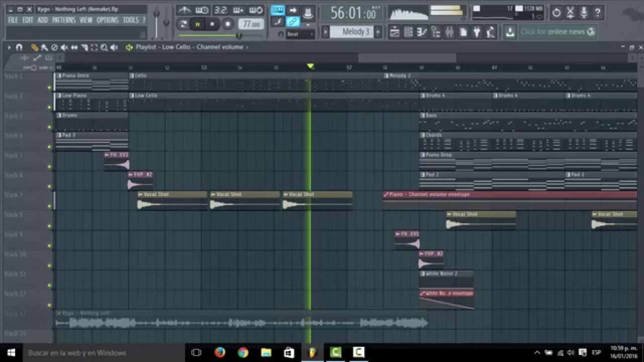Viewport: 644px width, 362px height.
Task: Open the Low Piano clip menu icon
Action: click(58, 95)
